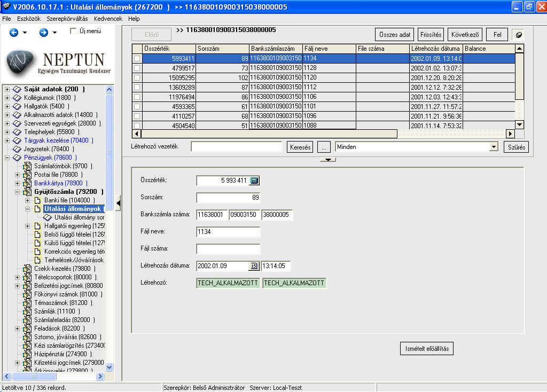
Task: Toggle the Új menü checkbox
Action: click(73, 31)
